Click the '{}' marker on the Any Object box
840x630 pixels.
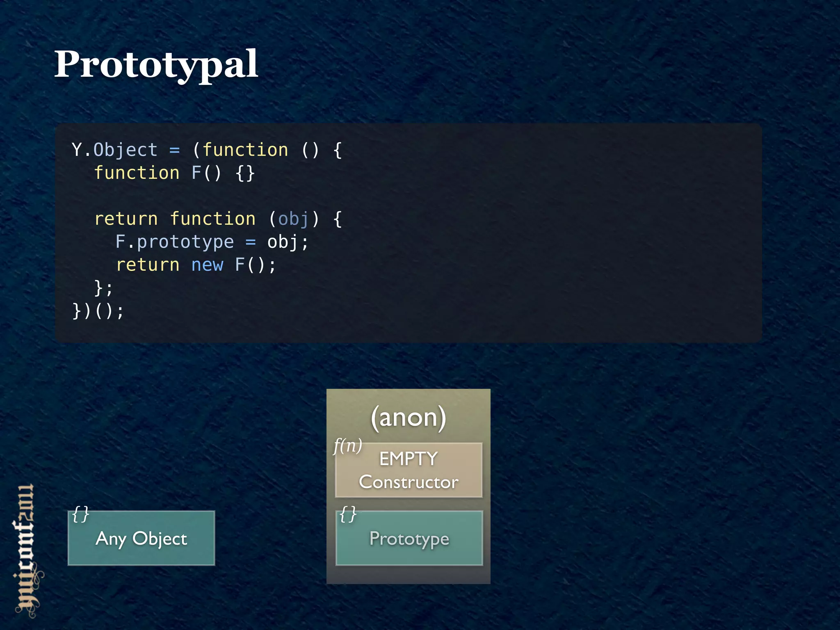(80, 514)
